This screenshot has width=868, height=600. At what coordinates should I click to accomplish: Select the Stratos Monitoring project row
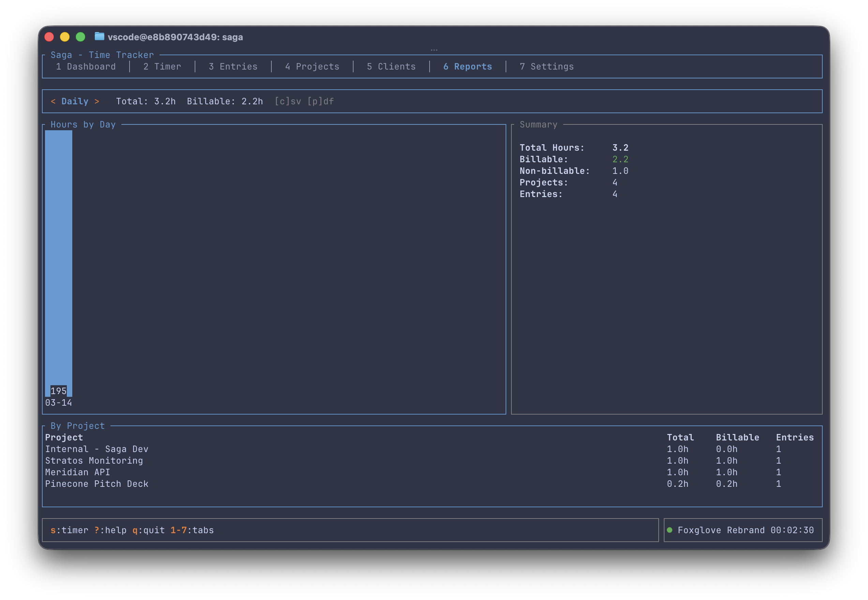[x=94, y=461]
